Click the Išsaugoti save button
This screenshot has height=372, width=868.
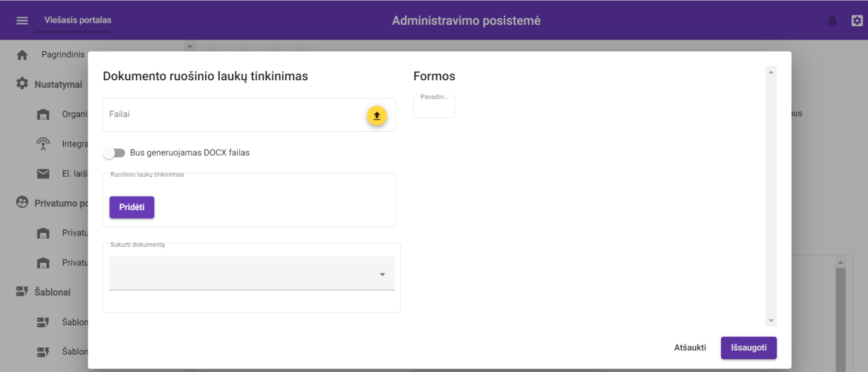749,348
